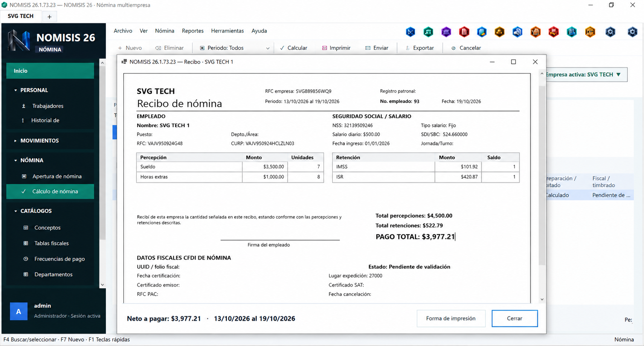Click the Cancelar icon in toolbar
Viewport: 644px width, 346px height.
pyautogui.click(x=453, y=48)
